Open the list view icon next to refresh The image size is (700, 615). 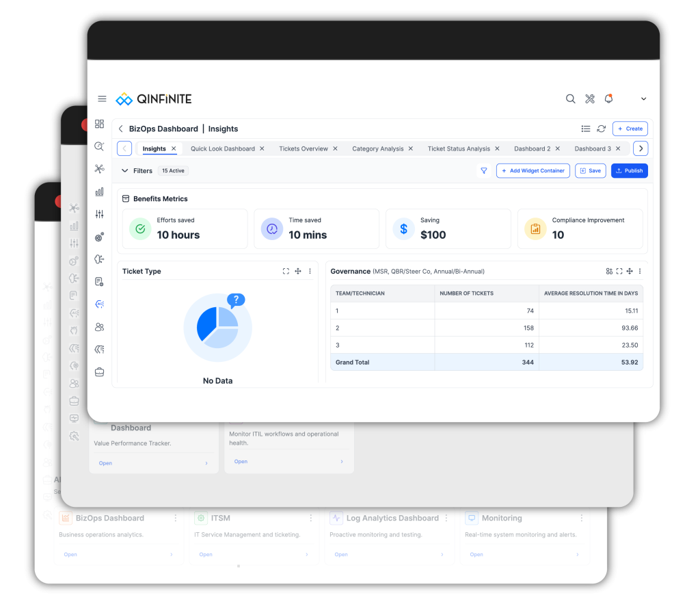(x=586, y=129)
